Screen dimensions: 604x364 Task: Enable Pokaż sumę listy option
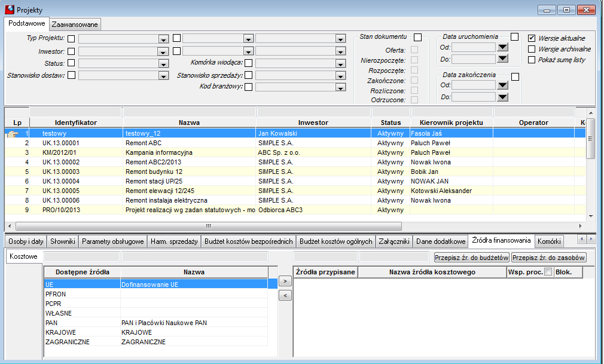click(532, 60)
